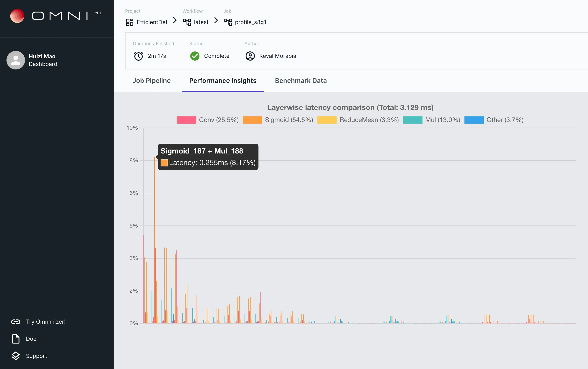The width and height of the screenshot is (588, 369).
Task: Switch to the Job Pipeline tab
Action: coord(152,81)
